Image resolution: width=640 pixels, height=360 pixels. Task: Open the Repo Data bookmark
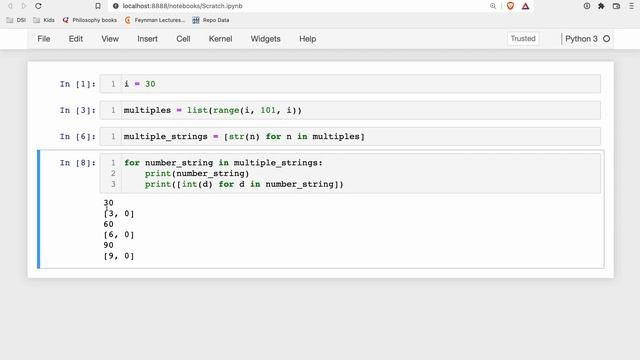[x=211, y=20]
